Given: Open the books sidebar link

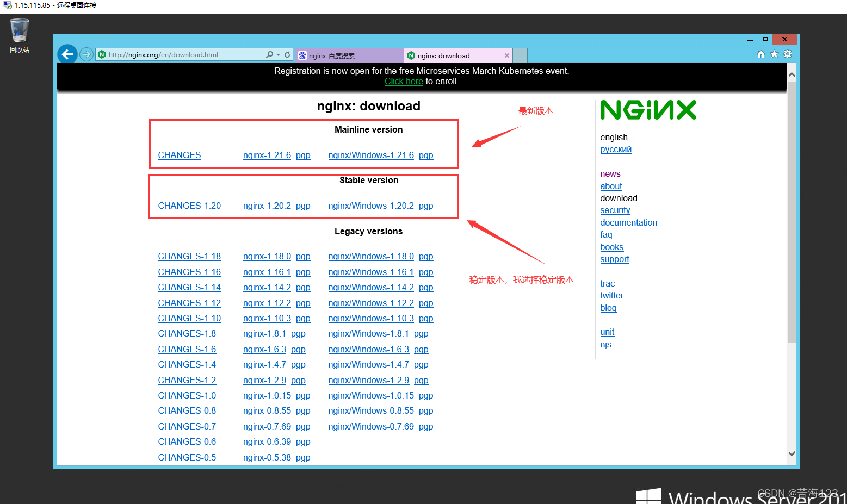Looking at the screenshot, I should 611,247.
